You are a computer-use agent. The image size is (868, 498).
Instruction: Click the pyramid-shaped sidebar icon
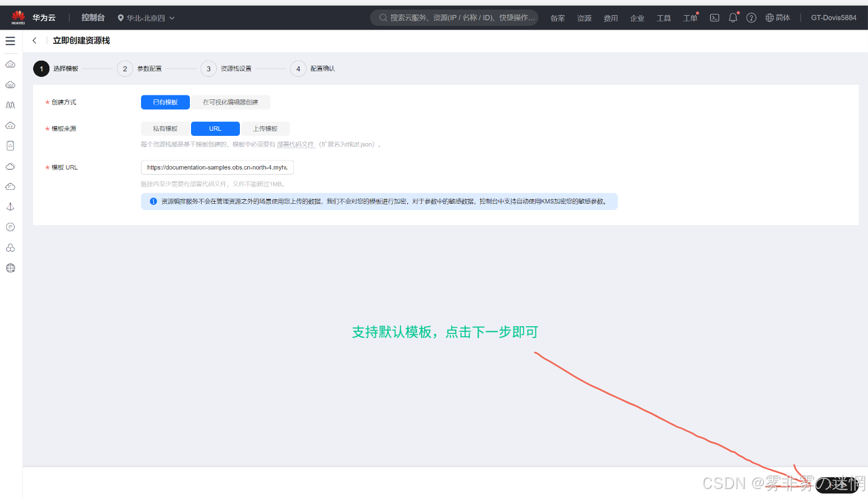point(10,207)
